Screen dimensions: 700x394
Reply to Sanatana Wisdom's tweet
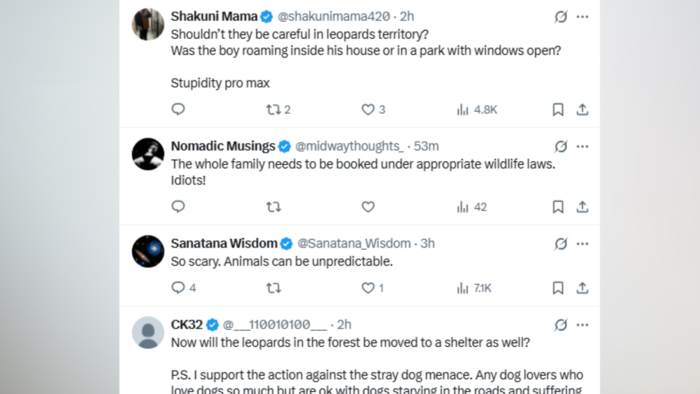pos(183,288)
